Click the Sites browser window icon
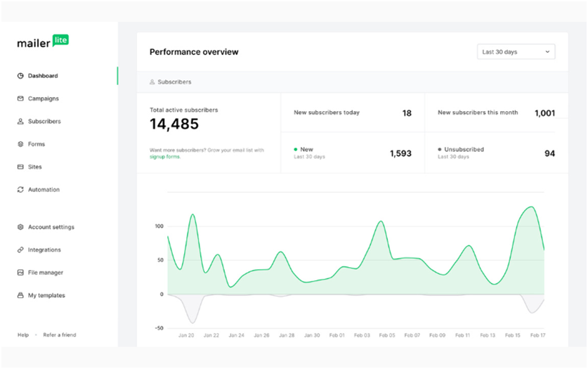 pyautogui.click(x=20, y=167)
